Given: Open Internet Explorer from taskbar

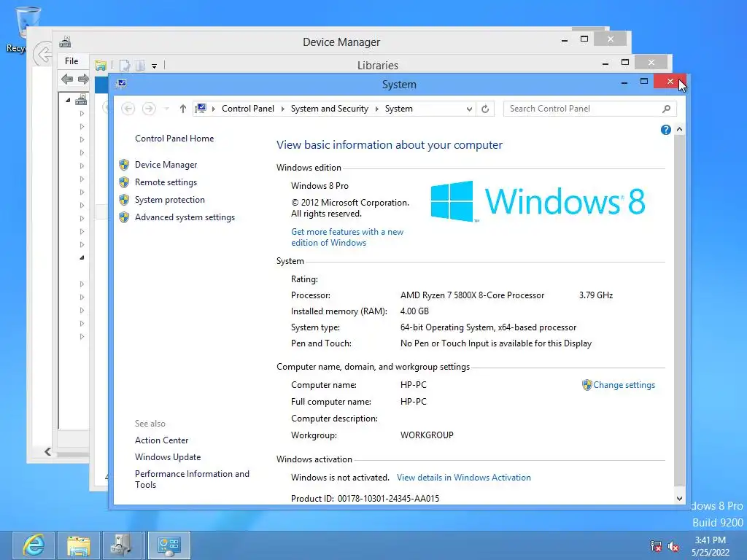Looking at the screenshot, I should [33, 545].
